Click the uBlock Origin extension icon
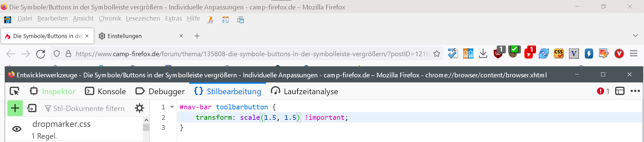644x142 pixels. [x=499, y=54]
